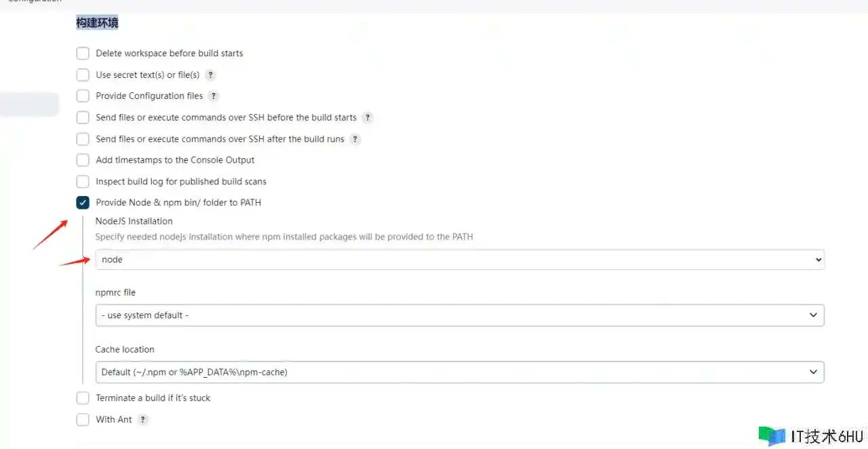Open the With Ant help icon
The height and width of the screenshot is (449, 868).
point(142,420)
